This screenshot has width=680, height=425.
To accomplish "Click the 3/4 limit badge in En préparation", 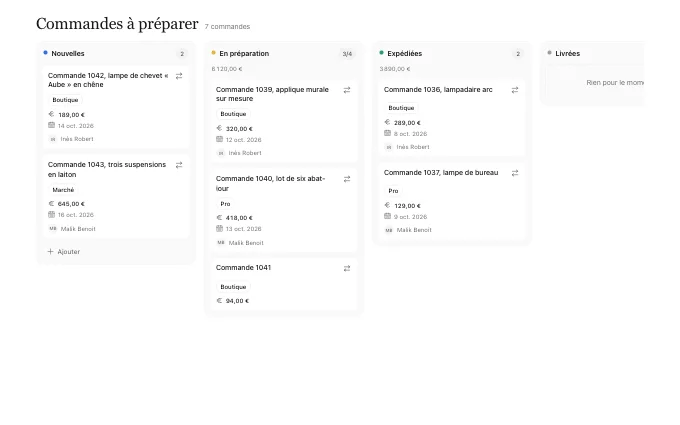I will (347, 54).
